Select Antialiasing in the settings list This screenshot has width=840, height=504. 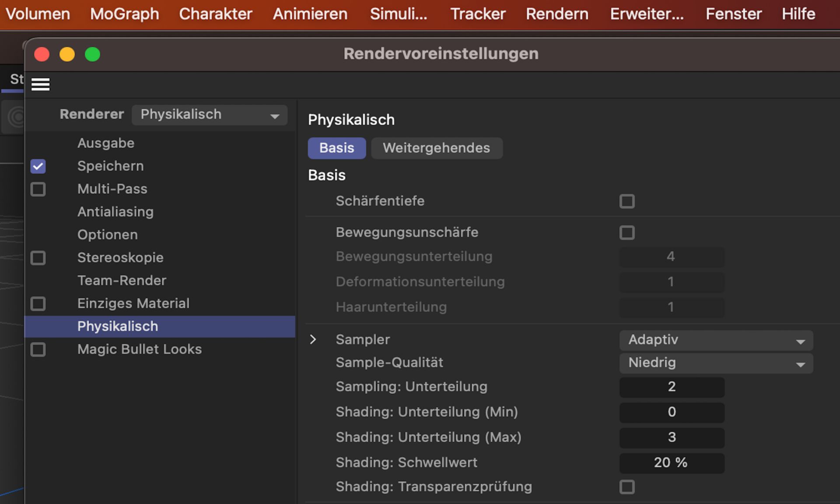(x=115, y=212)
